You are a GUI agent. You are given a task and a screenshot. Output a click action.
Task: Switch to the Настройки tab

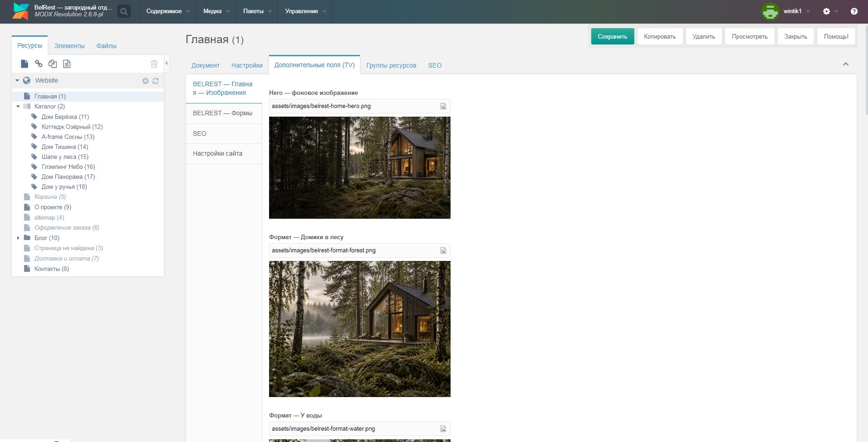[247, 65]
